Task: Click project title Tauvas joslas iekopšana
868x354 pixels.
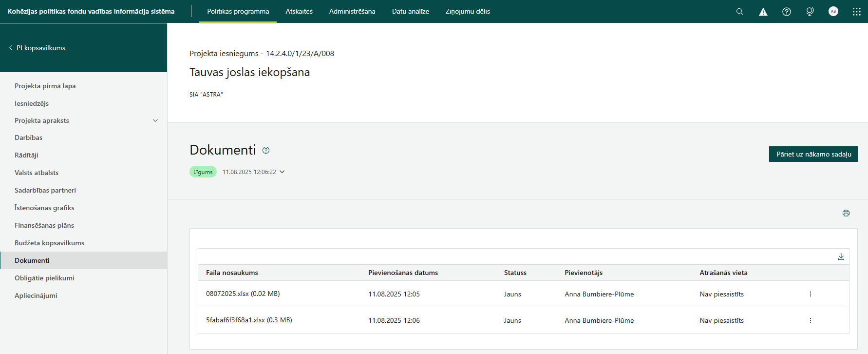Action: click(249, 72)
